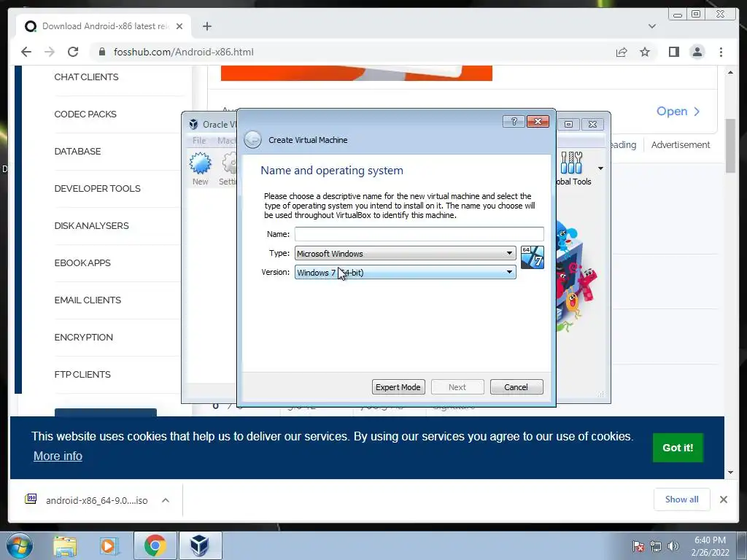Click the Windows 7 64-bit OS type icon

point(532,257)
